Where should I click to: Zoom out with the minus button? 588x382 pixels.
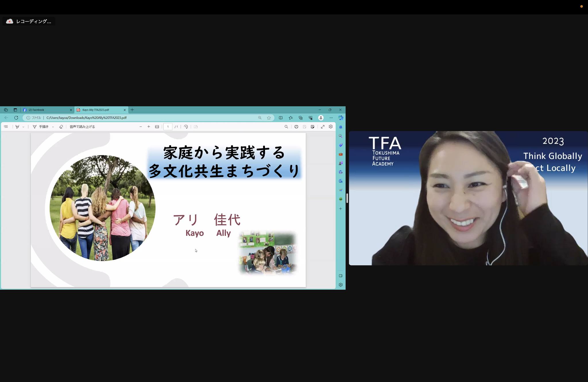pyautogui.click(x=141, y=126)
